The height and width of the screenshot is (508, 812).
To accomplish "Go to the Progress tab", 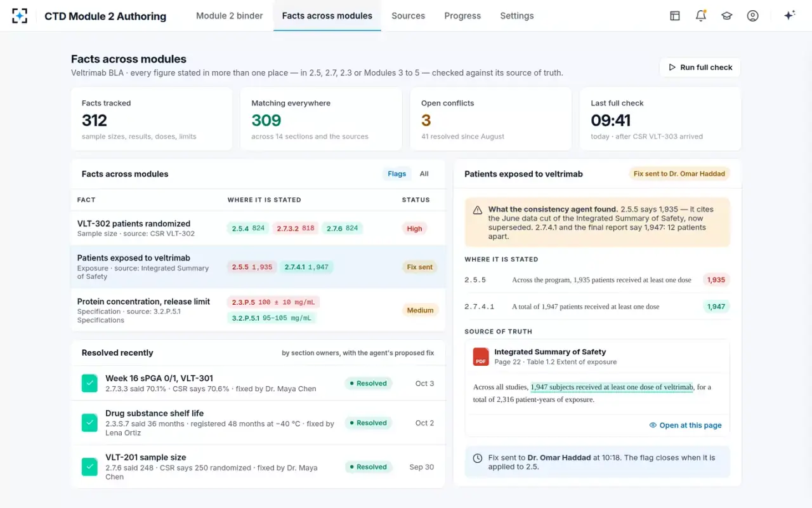I will click(x=462, y=16).
